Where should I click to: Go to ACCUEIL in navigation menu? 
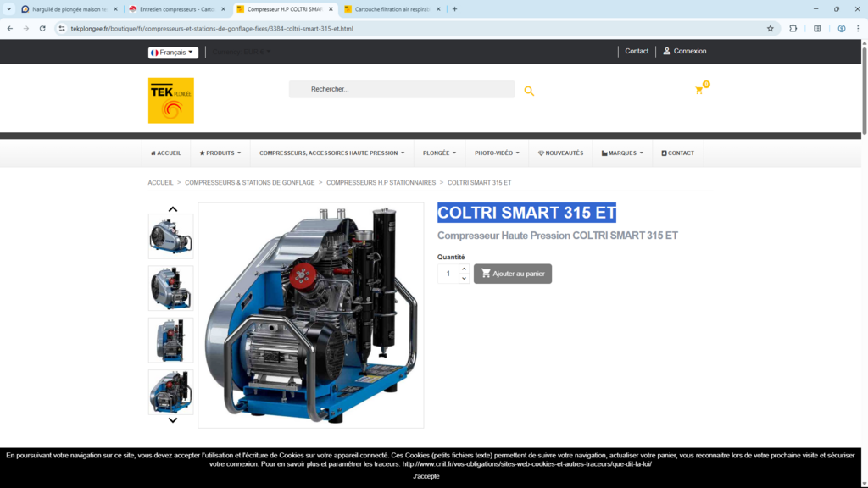click(166, 153)
